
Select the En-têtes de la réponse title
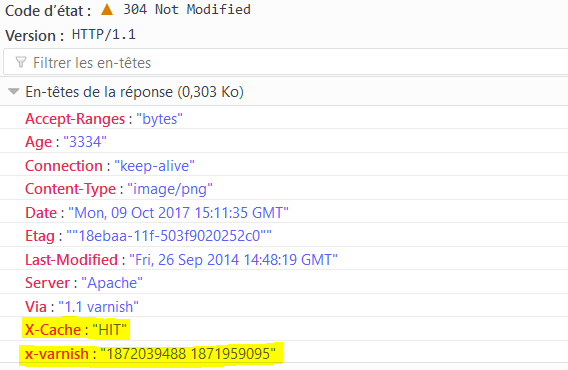(x=134, y=92)
